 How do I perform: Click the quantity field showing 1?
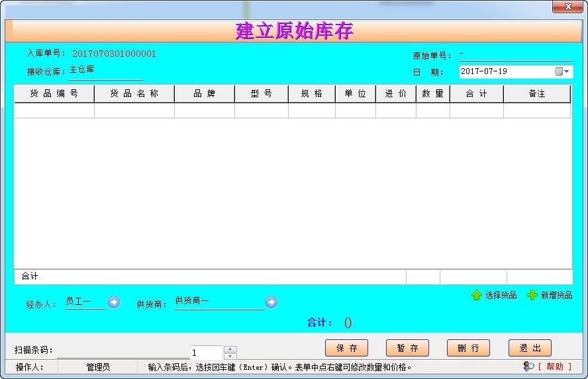point(207,353)
